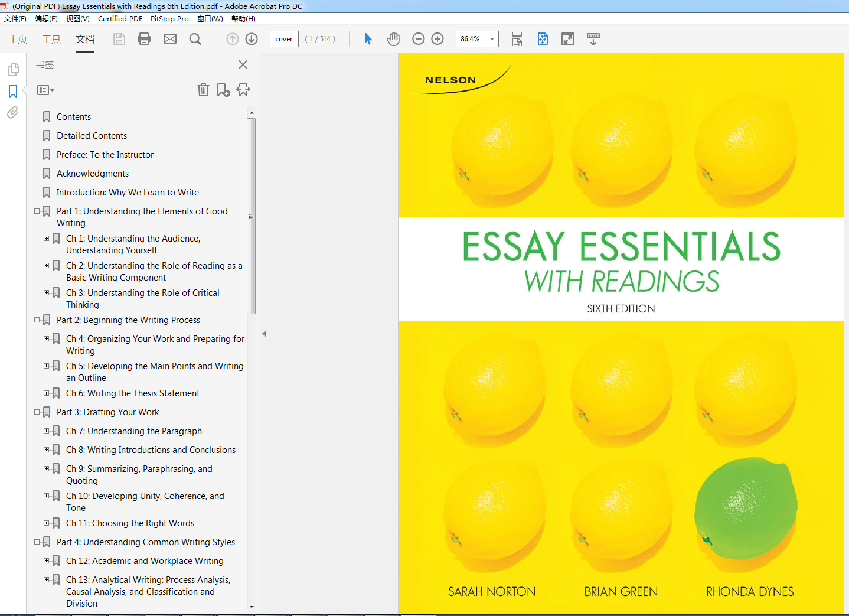Open the read mode keyboard-arrow icon
Screen dimensions: 849x616
tap(593, 39)
